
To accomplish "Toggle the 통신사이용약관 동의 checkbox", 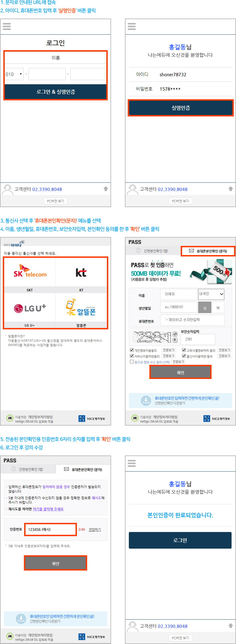I will (184, 356).
